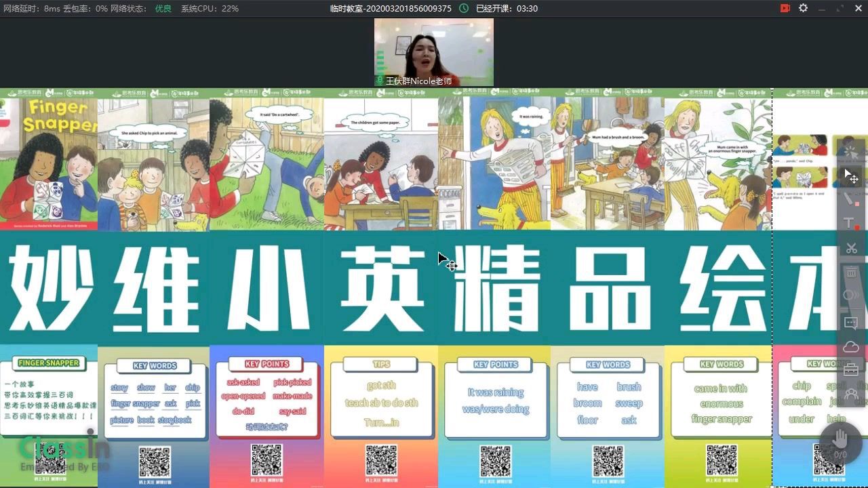This screenshot has height=488, width=868.
Task: Select the move/select arrow tool
Action: tap(851, 176)
